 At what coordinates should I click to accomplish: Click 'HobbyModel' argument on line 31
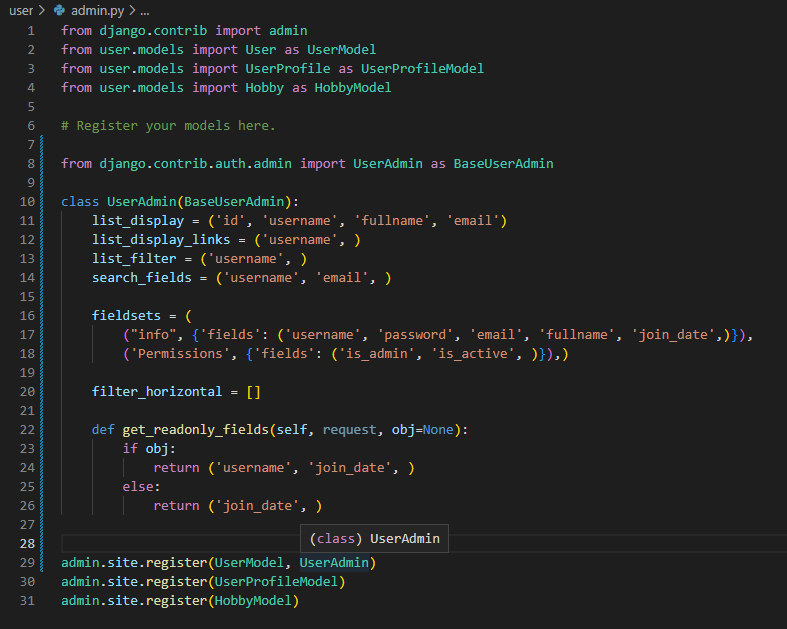point(253,601)
